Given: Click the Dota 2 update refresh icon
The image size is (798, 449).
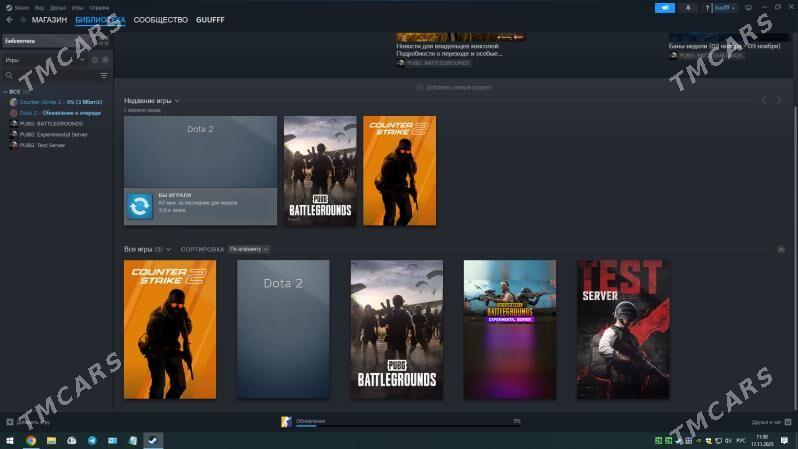Looking at the screenshot, I should coord(139,206).
